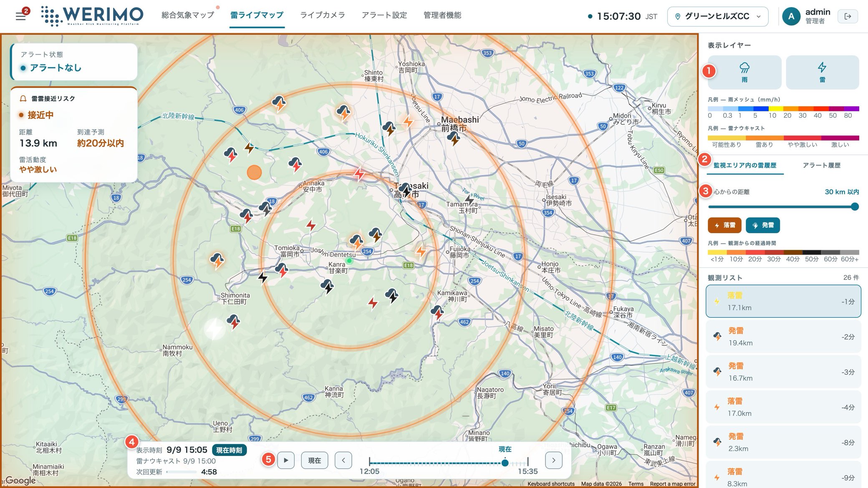
Task: Play the timeline animation
Action: click(286, 460)
